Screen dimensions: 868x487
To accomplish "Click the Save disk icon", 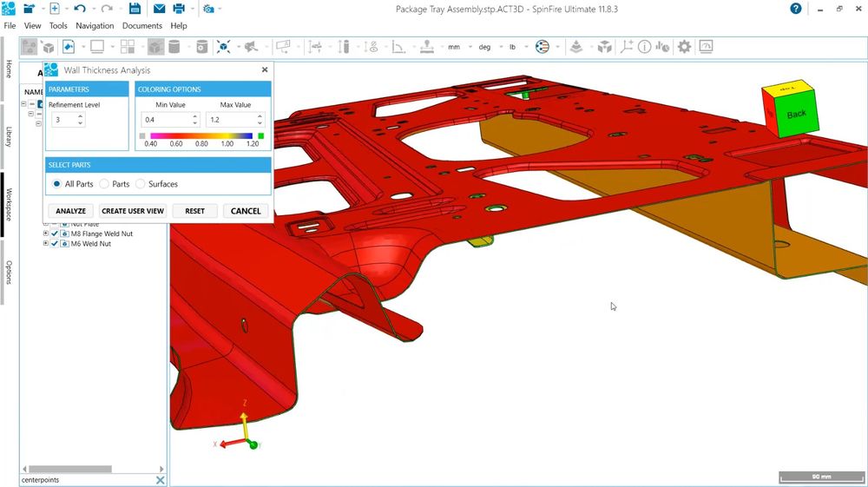I will (135, 9).
